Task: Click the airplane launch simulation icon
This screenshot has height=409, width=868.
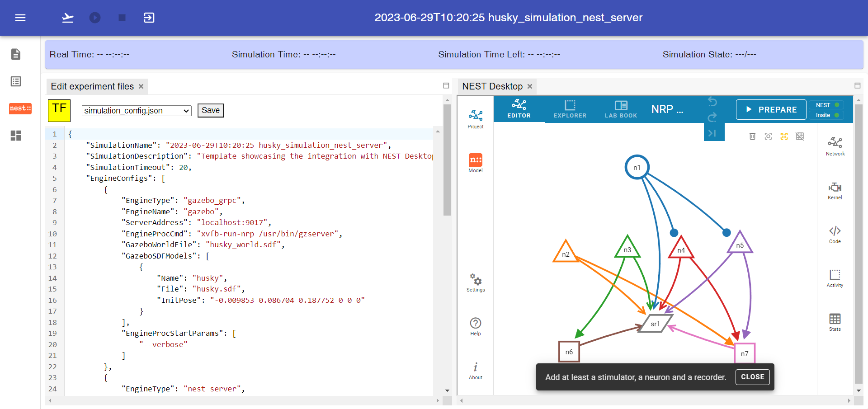Action: click(x=68, y=18)
